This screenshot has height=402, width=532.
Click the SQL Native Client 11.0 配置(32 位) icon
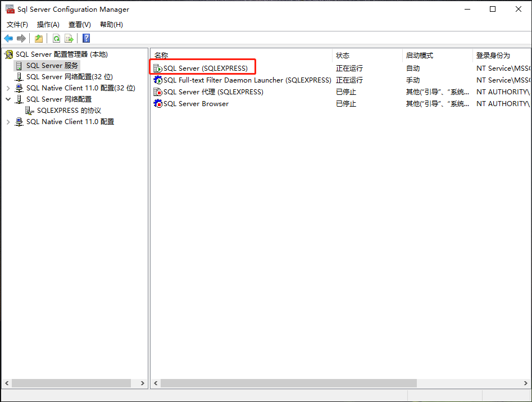point(19,88)
